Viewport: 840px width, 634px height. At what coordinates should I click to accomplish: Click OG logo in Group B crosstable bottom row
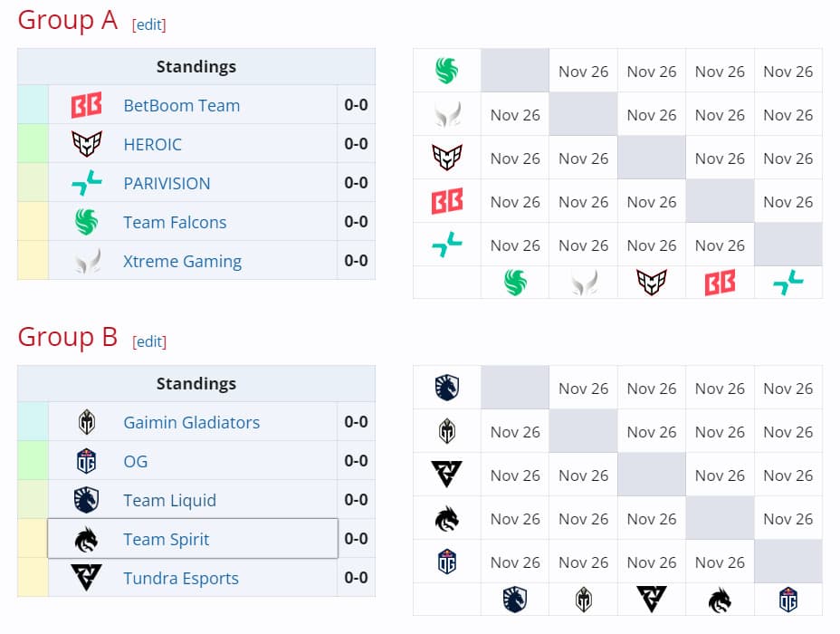[788, 600]
